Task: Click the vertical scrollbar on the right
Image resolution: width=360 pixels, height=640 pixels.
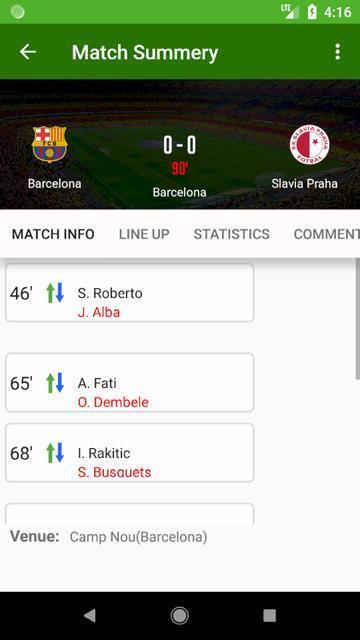Action: pyautogui.click(x=358, y=318)
